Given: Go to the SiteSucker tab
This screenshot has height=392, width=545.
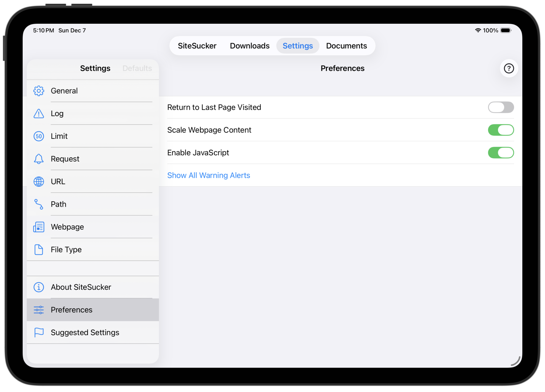Looking at the screenshot, I should pyautogui.click(x=197, y=46).
